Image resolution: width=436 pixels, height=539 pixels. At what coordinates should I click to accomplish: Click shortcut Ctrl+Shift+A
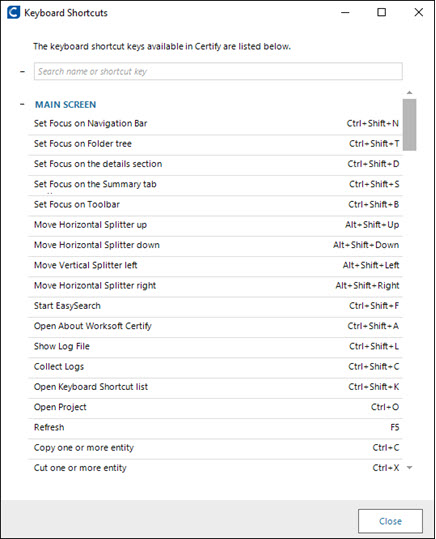click(373, 326)
